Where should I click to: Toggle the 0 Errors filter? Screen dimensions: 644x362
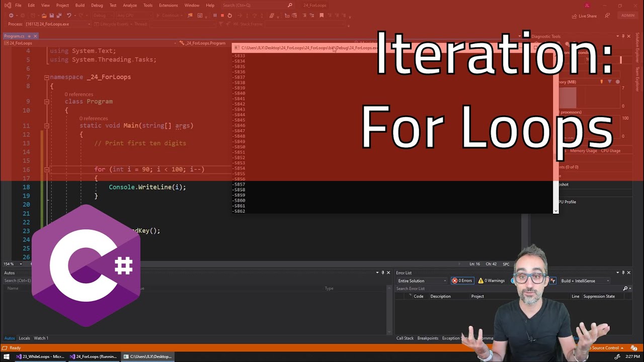tap(462, 281)
